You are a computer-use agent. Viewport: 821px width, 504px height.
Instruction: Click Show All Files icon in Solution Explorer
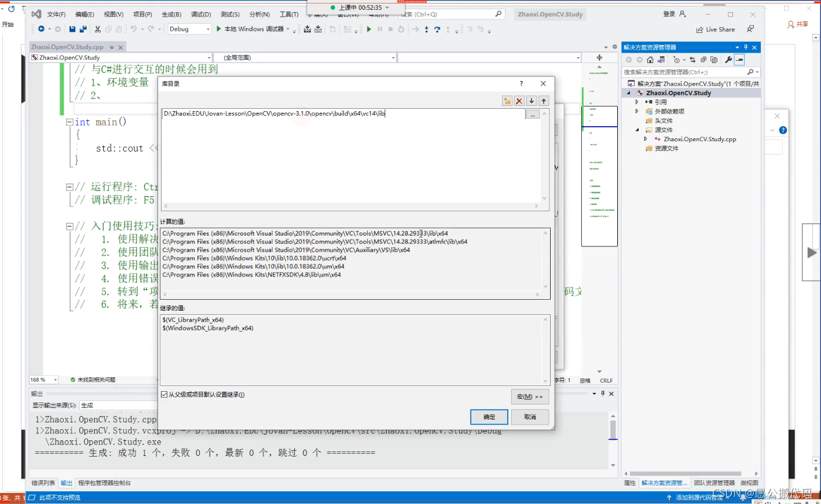(x=714, y=60)
